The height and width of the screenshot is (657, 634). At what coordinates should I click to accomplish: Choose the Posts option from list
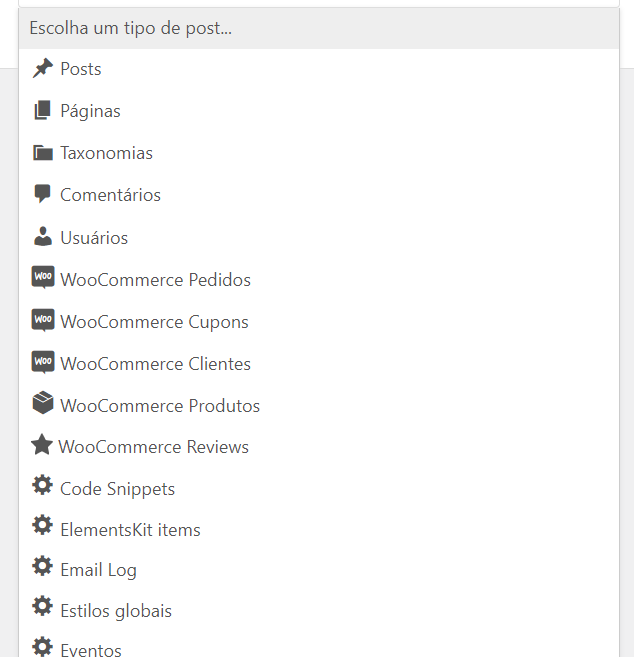319,69
